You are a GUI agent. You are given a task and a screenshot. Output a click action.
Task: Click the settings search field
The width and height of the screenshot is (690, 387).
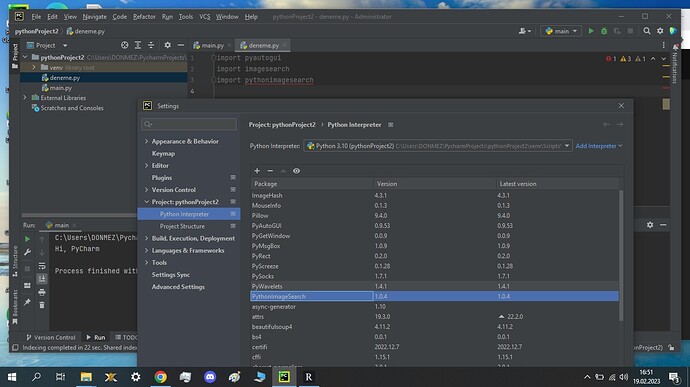click(x=189, y=124)
